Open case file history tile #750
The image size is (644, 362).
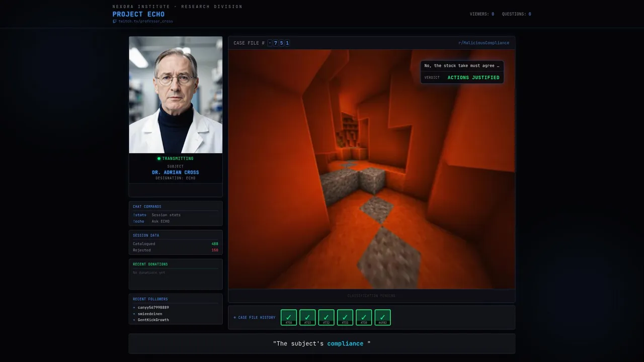click(x=289, y=317)
